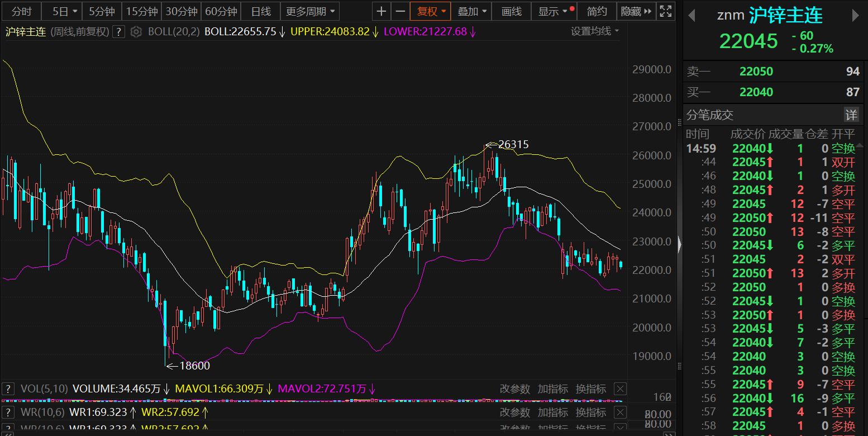Open BOLL indicator settings gear

click(x=136, y=32)
